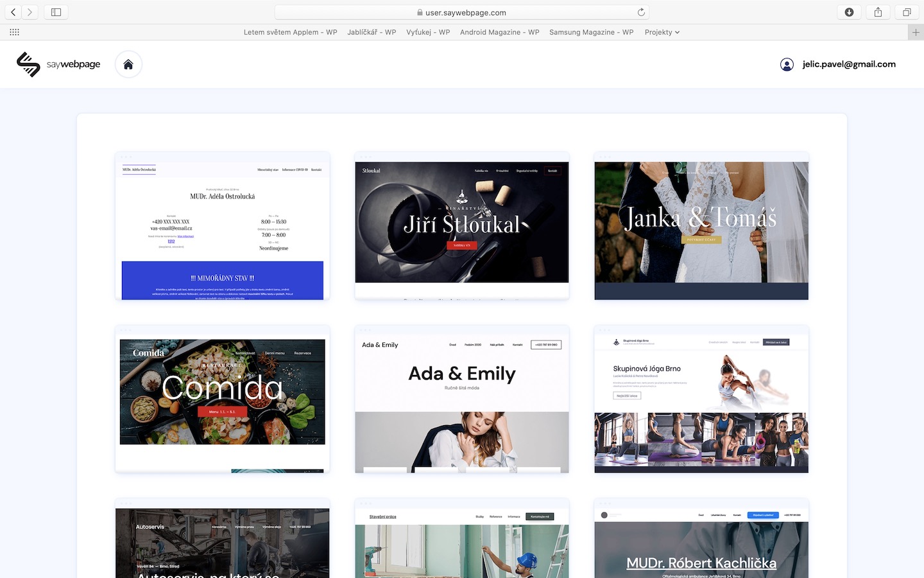Open Android Magazine - WP bookmark
924x578 pixels.
499,32
